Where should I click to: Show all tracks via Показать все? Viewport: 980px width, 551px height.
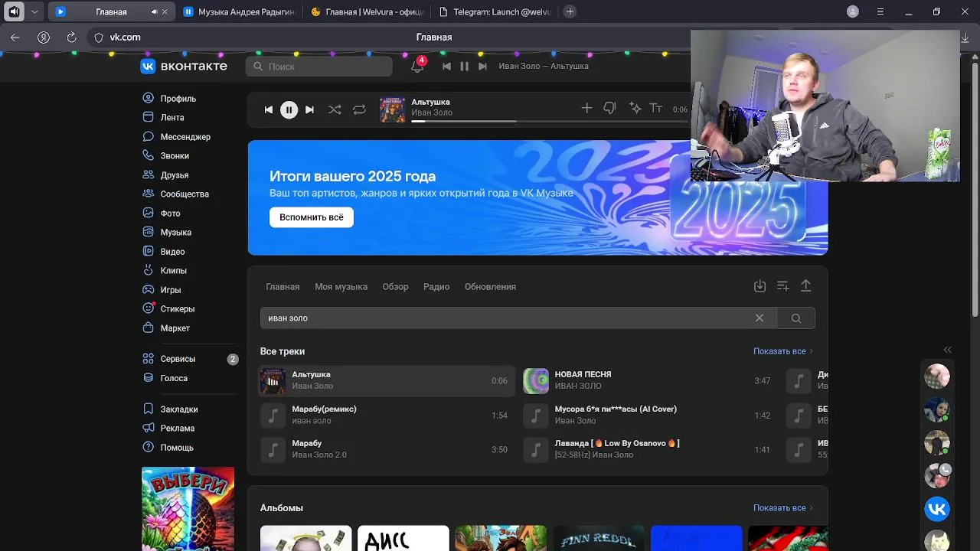click(783, 351)
